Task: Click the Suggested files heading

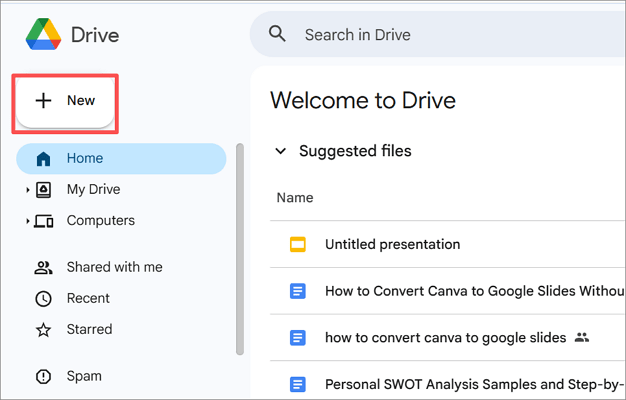Action: point(355,151)
